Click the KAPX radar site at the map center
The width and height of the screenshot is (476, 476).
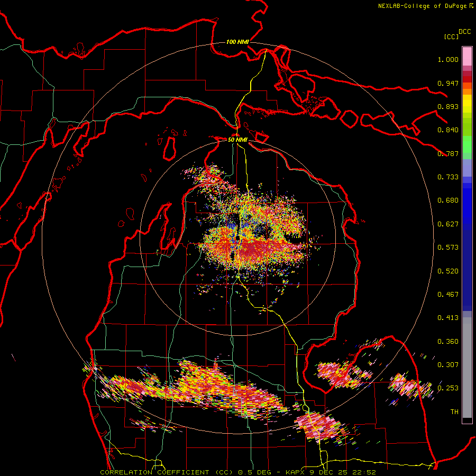(x=237, y=237)
